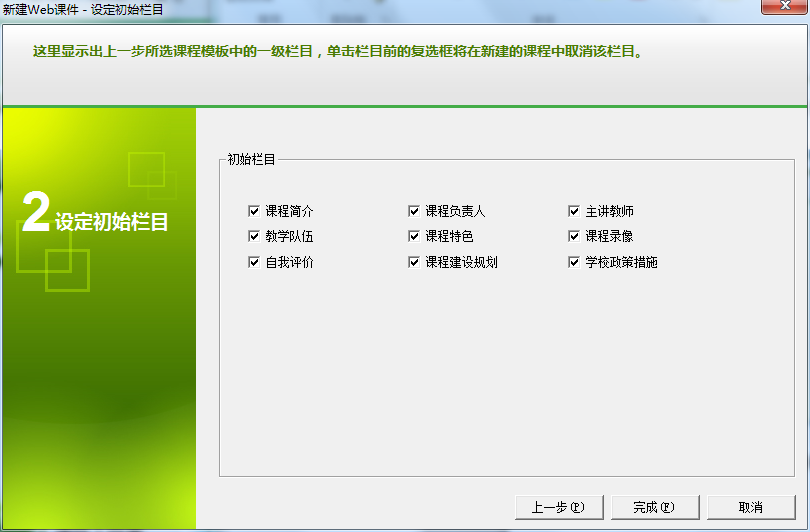Image resolution: width=810 pixels, height=532 pixels.
Task: Click the green instruction text in header
Action: point(337,51)
